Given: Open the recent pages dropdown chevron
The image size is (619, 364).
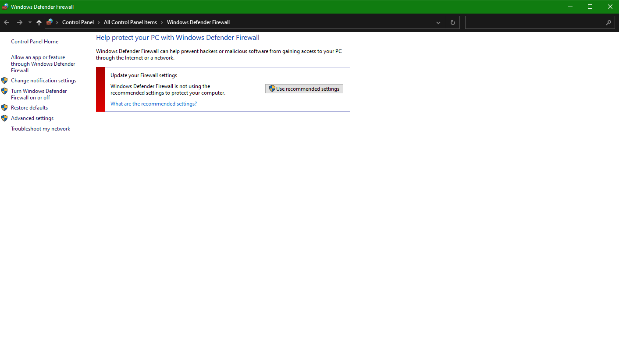Looking at the screenshot, I should [x=29, y=22].
